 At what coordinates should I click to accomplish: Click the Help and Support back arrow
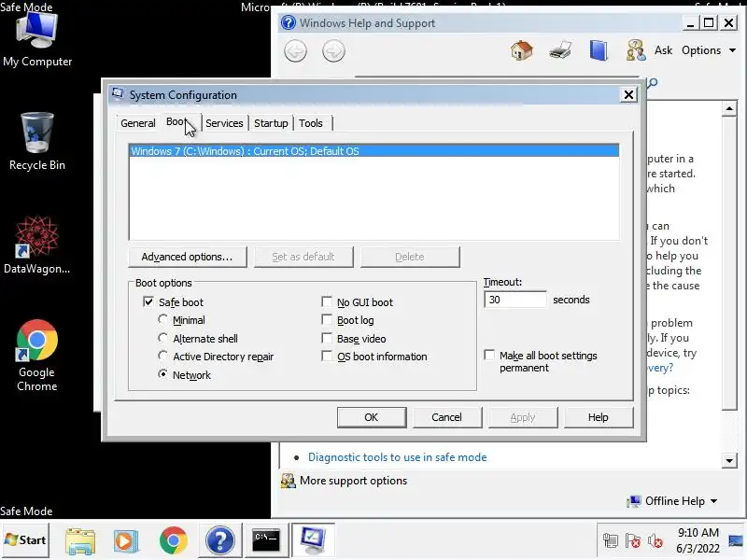(295, 51)
